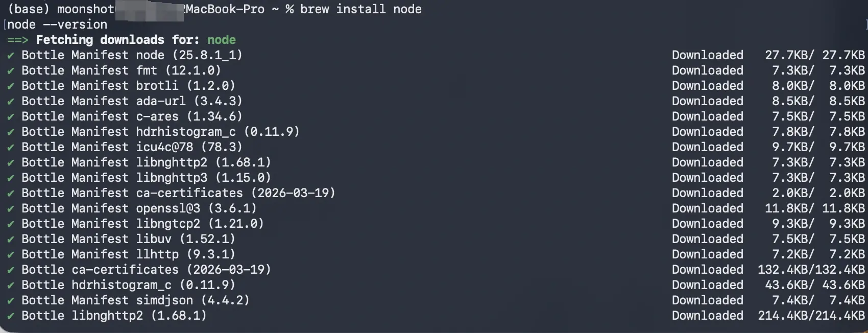Click the checkmark beside Bottle Manifest llhttp

pos(11,255)
